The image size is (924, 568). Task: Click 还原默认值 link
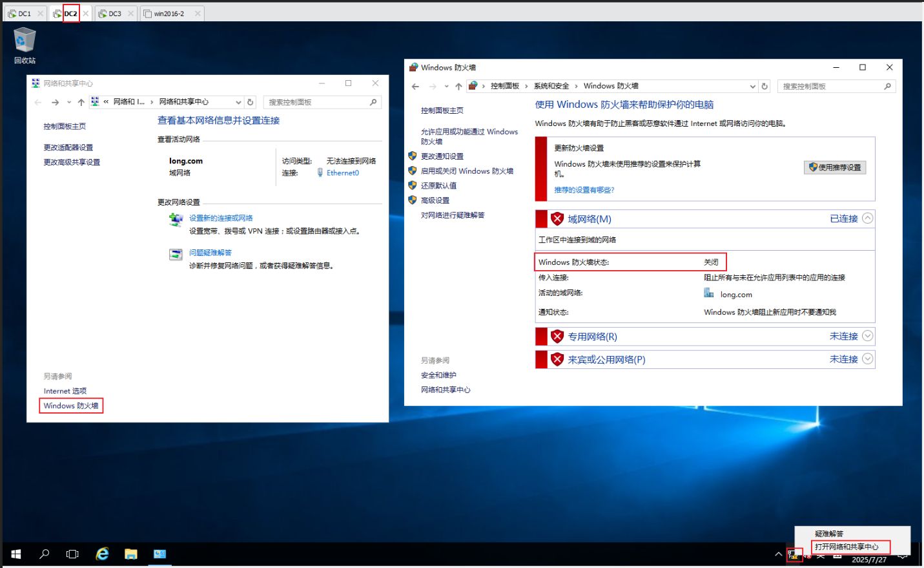(439, 185)
